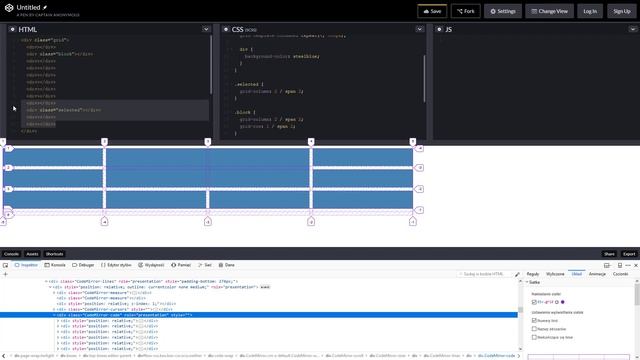The width and height of the screenshot is (640, 360).
Task: Open the devtools three-dots options menu
Action: click(628, 265)
